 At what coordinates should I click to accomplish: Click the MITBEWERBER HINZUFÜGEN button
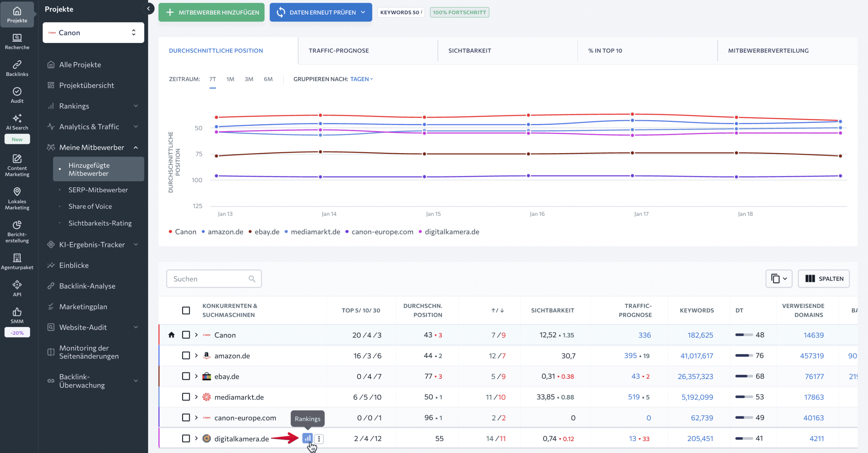[211, 12]
